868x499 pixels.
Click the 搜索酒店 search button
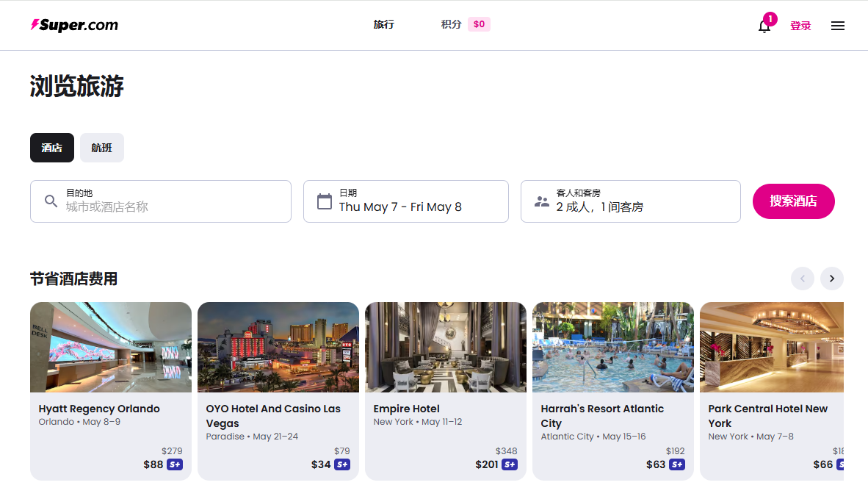(793, 201)
